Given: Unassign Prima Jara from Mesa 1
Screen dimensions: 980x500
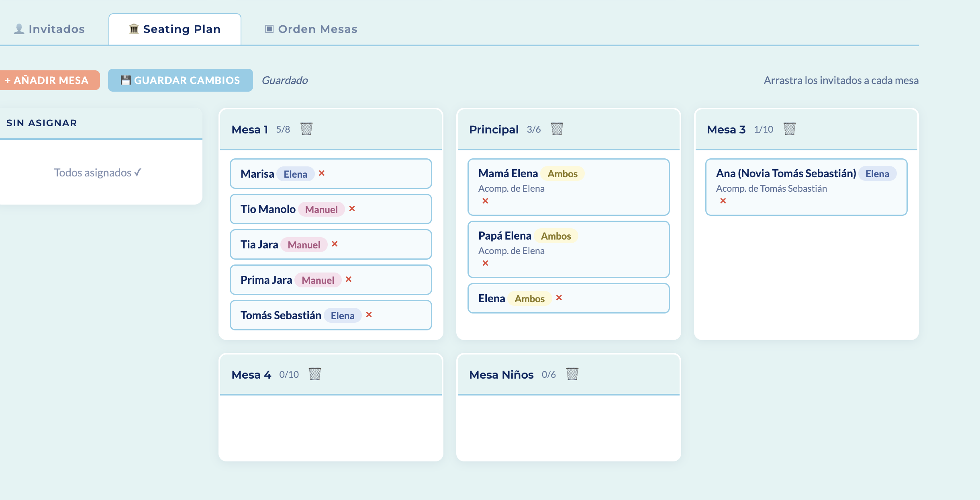Looking at the screenshot, I should [349, 279].
